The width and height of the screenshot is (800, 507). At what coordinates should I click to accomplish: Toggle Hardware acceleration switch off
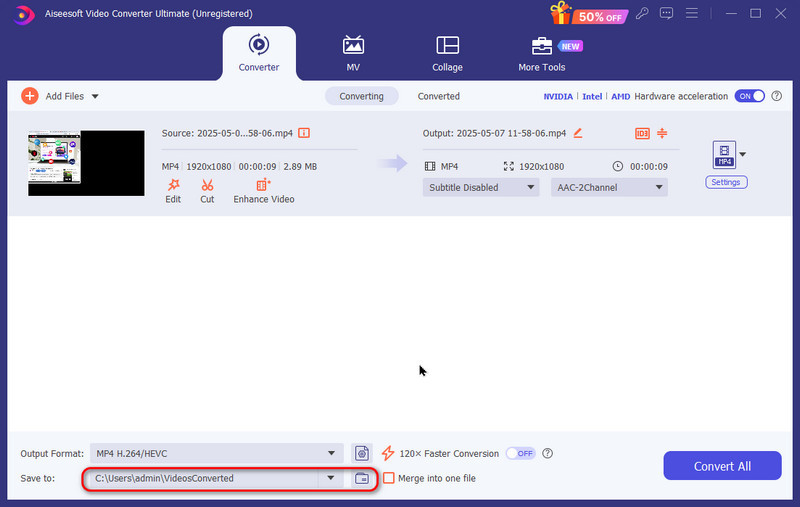pos(749,96)
